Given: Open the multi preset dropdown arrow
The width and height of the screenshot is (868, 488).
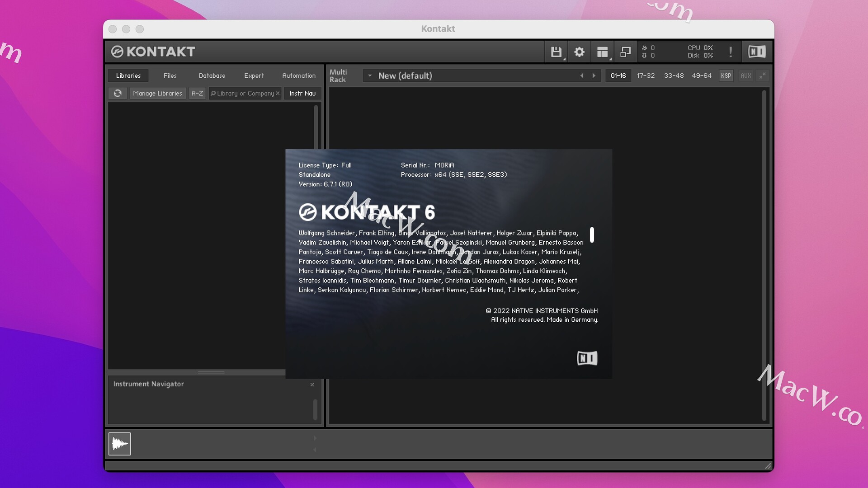Looking at the screenshot, I should point(370,75).
